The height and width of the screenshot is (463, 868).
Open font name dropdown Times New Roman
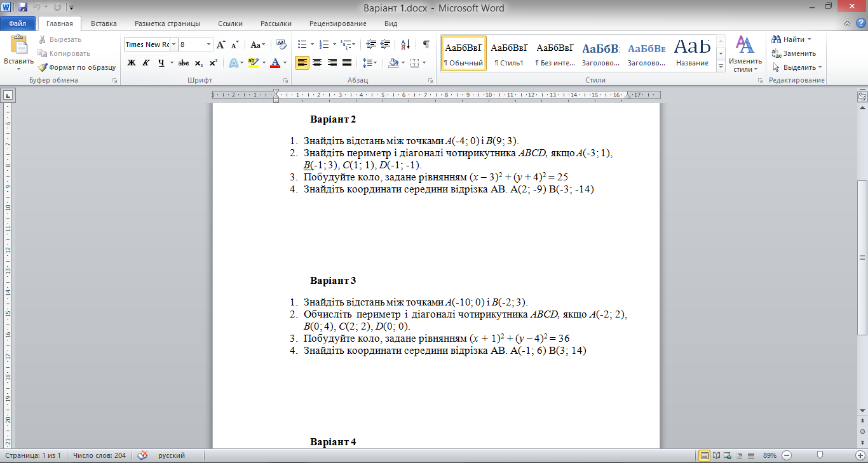pos(173,44)
